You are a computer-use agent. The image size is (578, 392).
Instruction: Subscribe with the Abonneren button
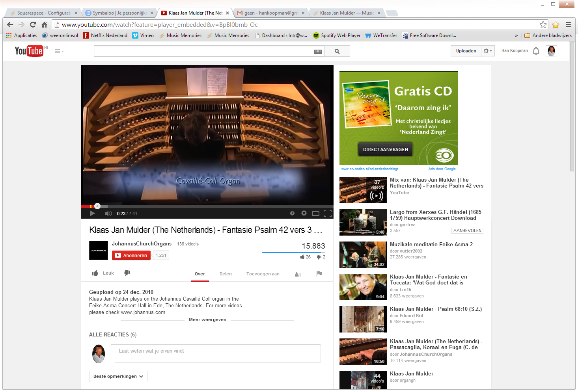[131, 255]
